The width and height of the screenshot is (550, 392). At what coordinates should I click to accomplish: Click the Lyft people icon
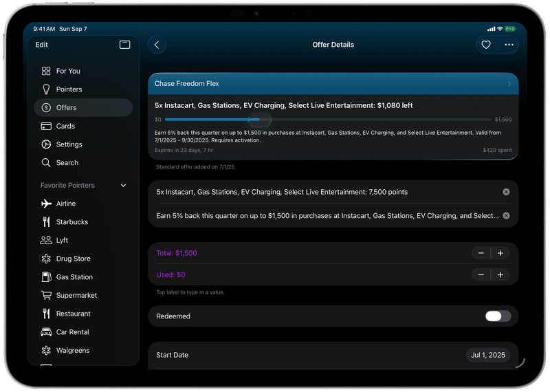coord(46,240)
